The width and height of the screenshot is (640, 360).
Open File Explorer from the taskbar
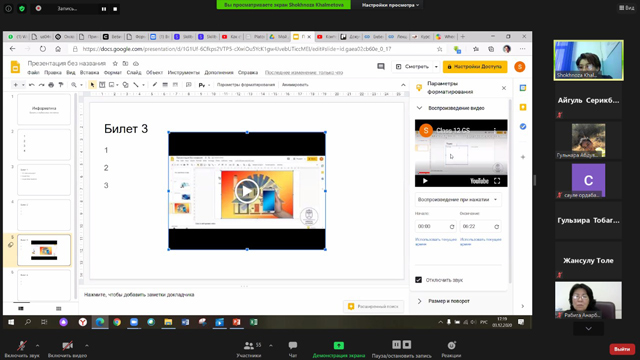pos(168,322)
